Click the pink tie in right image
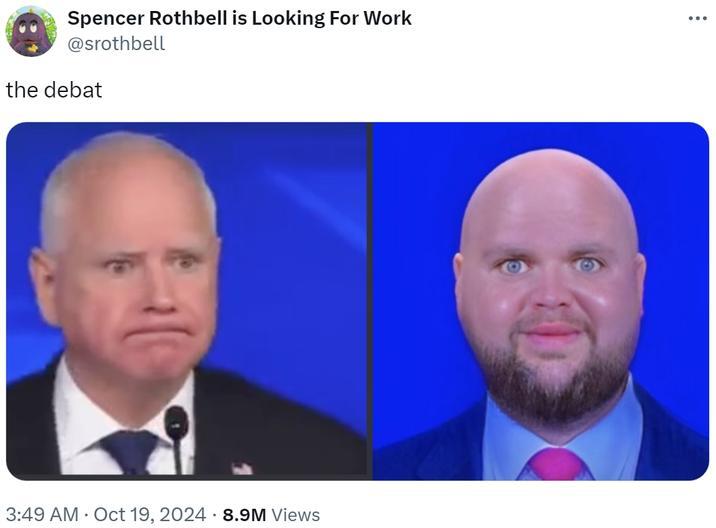The height and width of the screenshot is (528, 716). [x=556, y=464]
